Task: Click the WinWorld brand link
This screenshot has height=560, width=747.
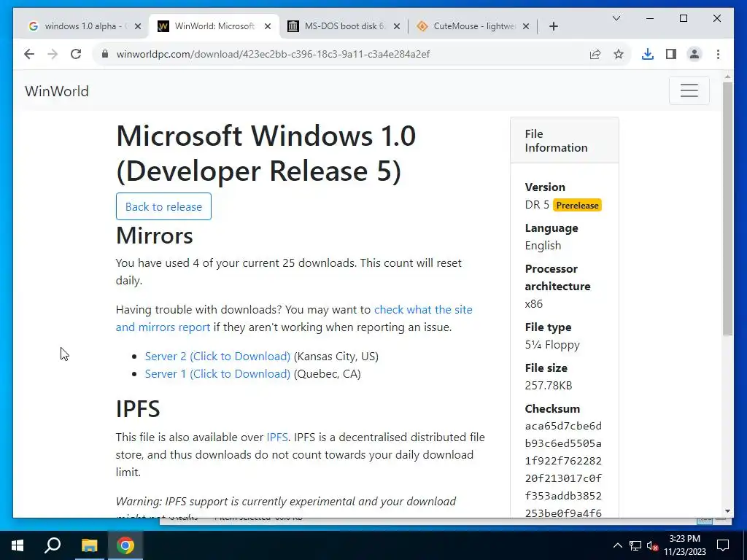Action: pos(57,91)
